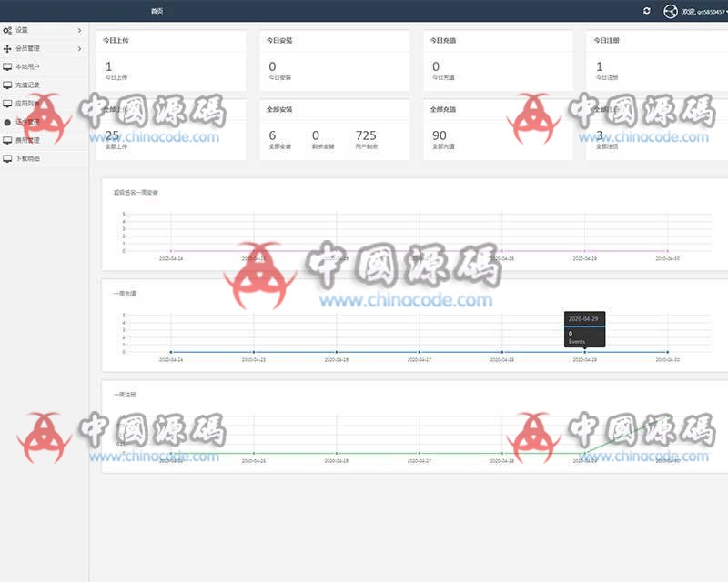728x582 pixels.
Task: Click the circular user avatar icon
Action: pyautogui.click(x=671, y=11)
